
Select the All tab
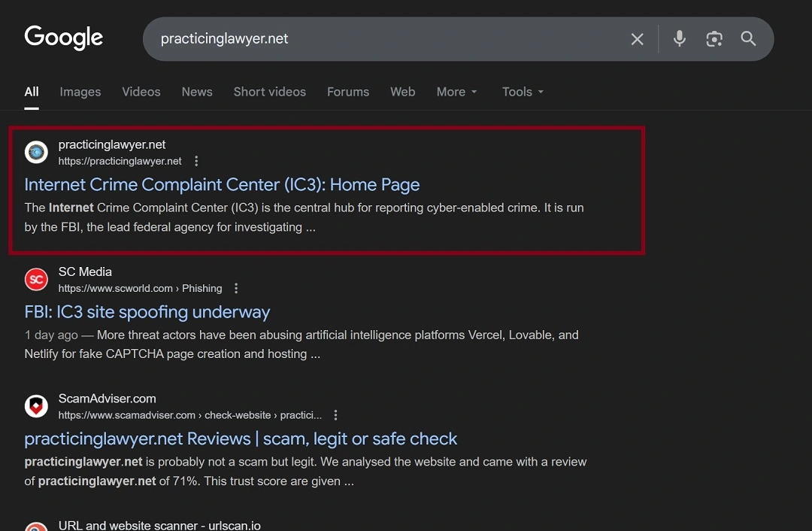click(32, 92)
